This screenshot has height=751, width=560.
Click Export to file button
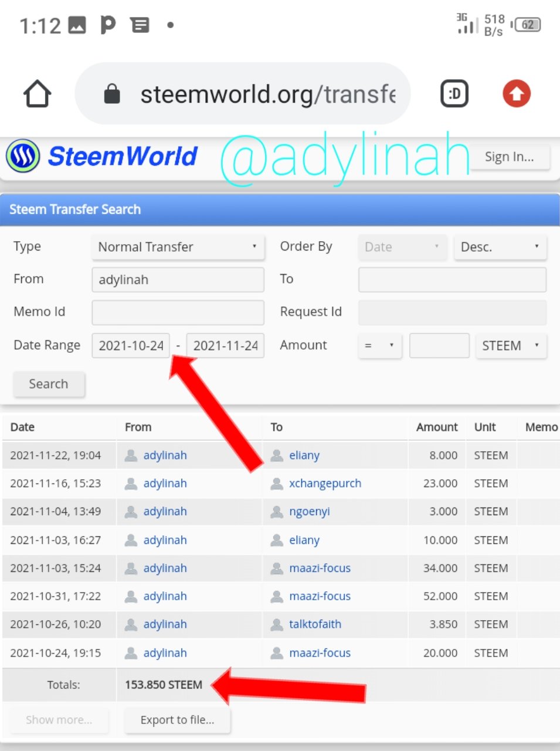pyautogui.click(x=177, y=720)
